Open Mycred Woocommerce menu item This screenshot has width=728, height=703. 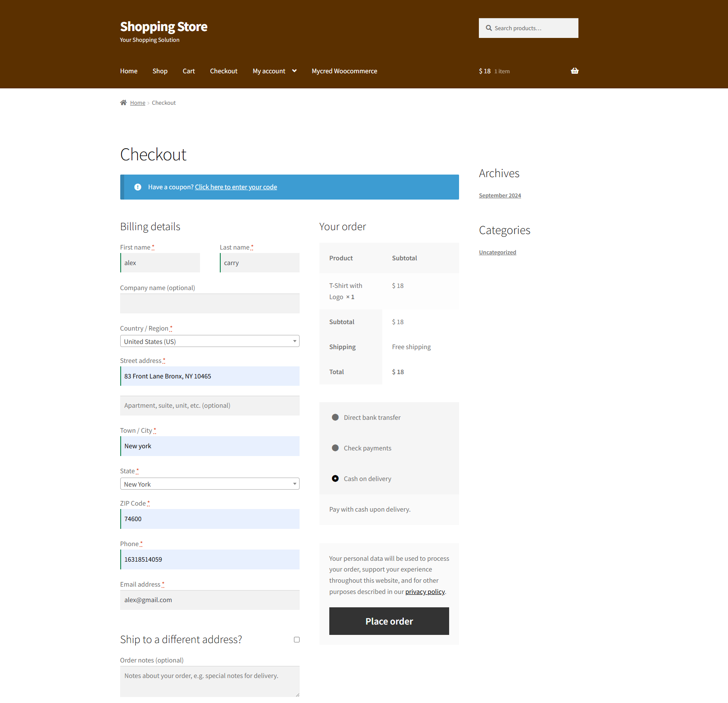click(344, 71)
